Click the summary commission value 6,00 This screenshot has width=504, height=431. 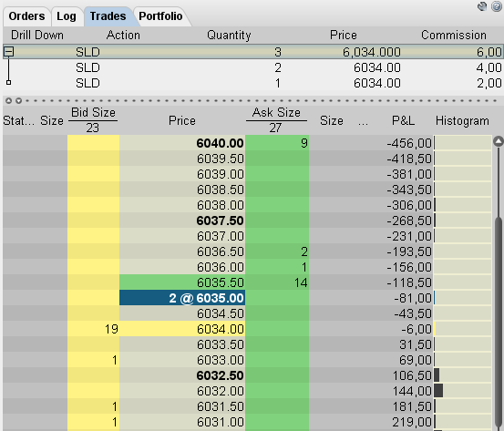[489, 52]
